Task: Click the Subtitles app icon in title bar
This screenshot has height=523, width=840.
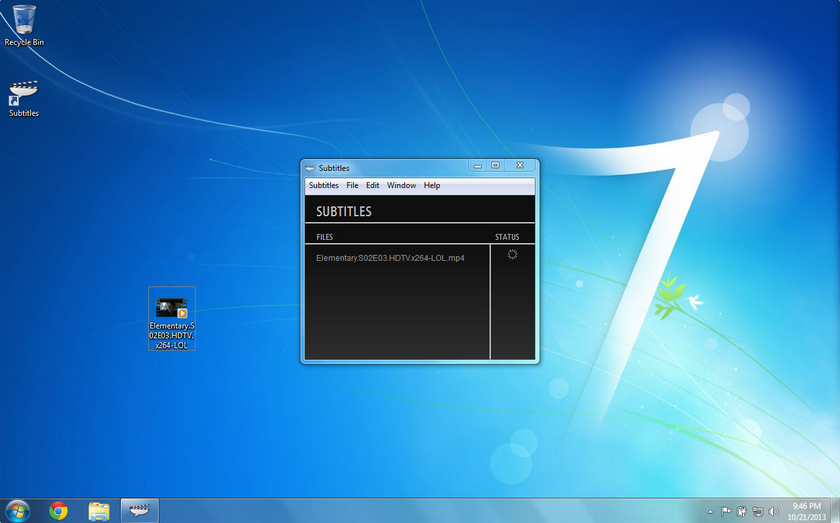Action: point(311,168)
